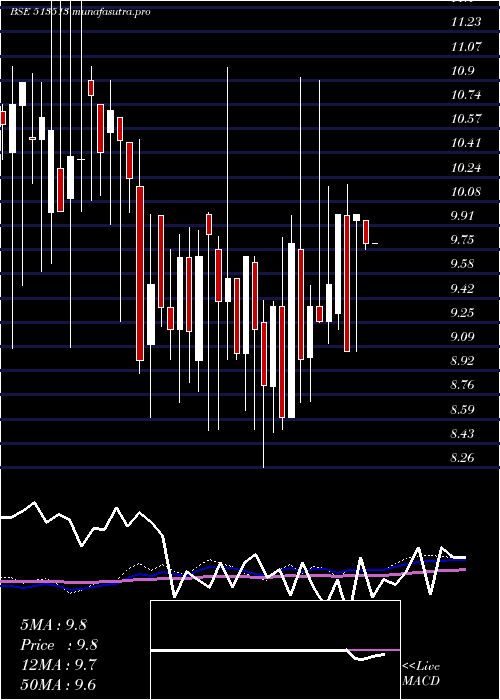Click the 10.57 price axis label

466,119
